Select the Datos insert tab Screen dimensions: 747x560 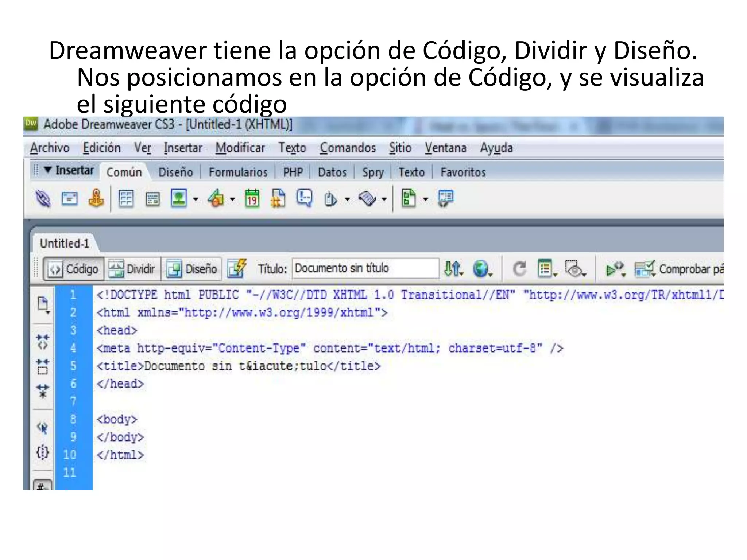click(332, 172)
